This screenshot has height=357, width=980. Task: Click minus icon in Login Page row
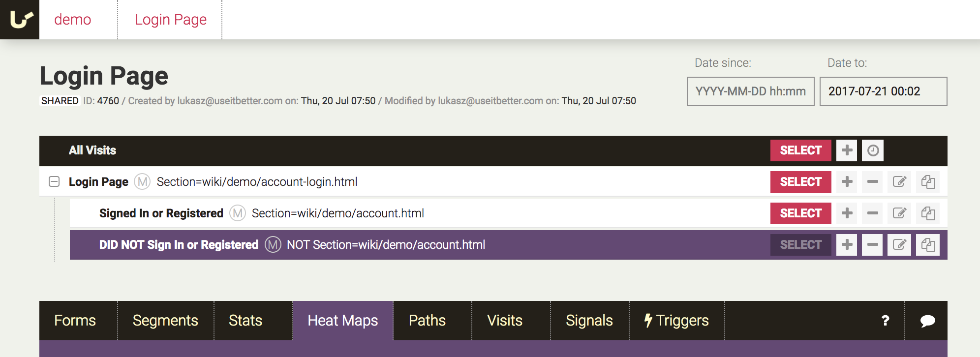pos(872,182)
